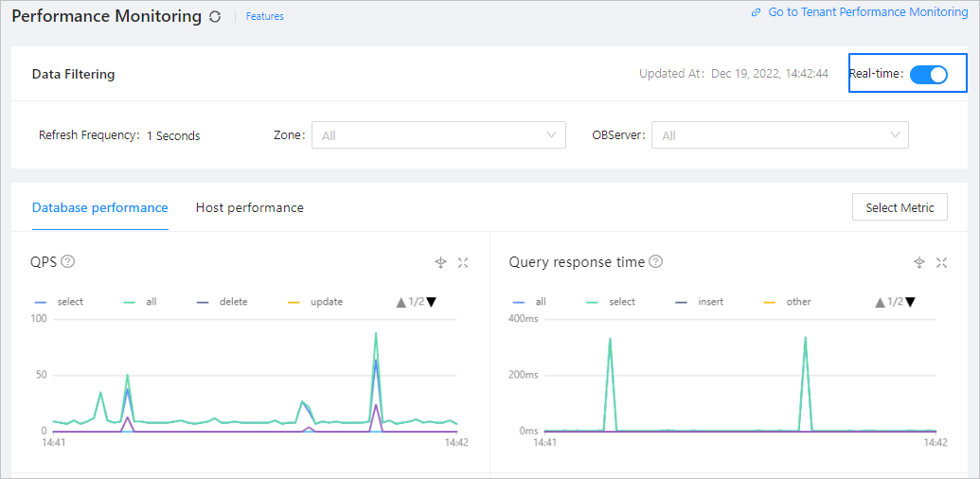Screen dimensions: 980x479
Task: Go to previous QPS legend page
Action: (x=401, y=302)
